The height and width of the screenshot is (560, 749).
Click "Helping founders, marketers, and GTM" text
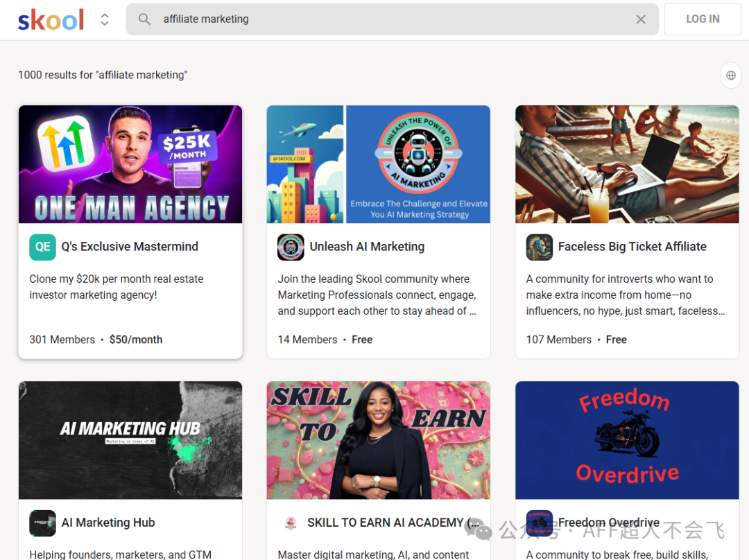coord(121,554)
